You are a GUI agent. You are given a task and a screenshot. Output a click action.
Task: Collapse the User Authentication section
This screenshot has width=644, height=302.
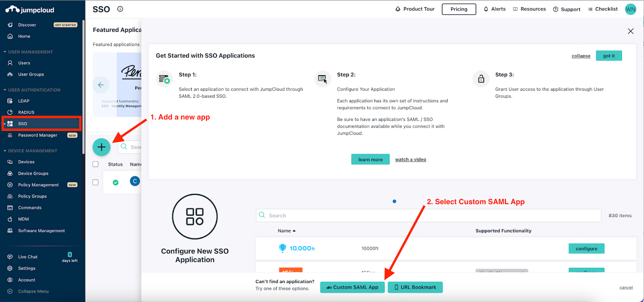click(32, 90)
